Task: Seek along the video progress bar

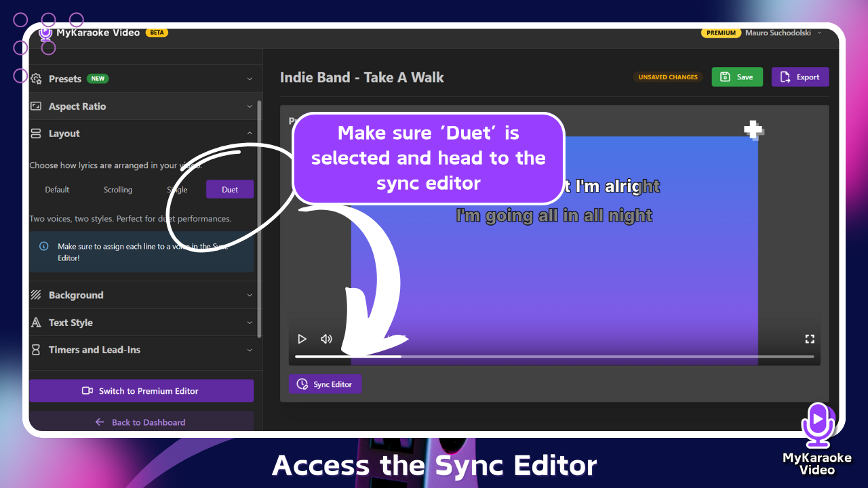Action: click(x=554, y=357)
